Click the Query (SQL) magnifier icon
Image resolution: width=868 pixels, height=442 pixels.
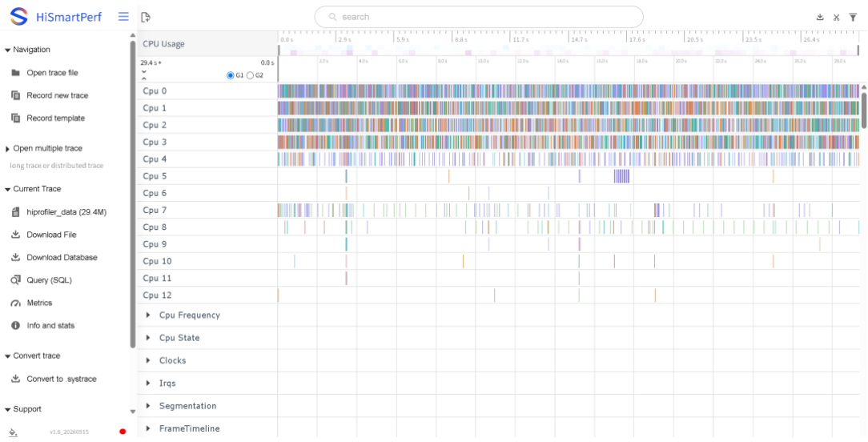15,280
